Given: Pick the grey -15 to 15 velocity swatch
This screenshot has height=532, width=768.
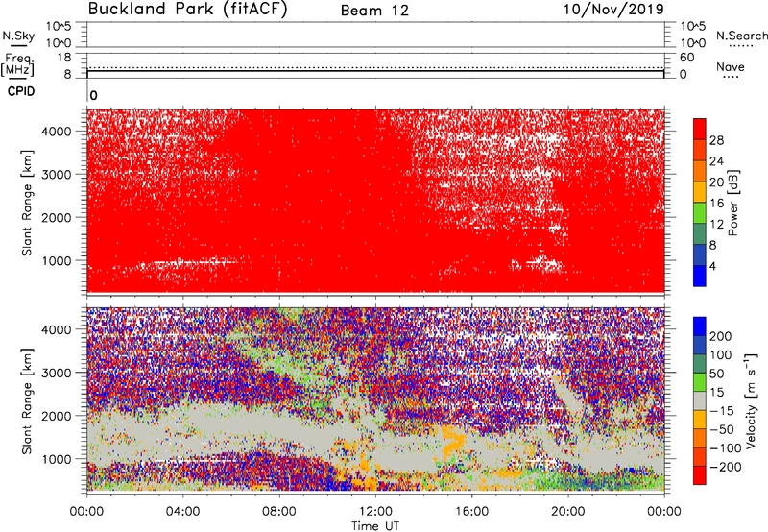Looking at the screenshot, I should click(x=700, y=401).
